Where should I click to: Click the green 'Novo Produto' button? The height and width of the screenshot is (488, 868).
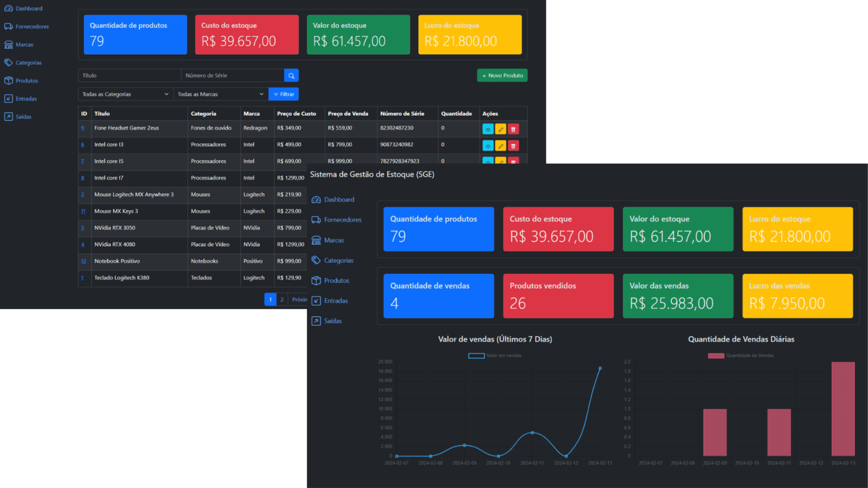tap(502, 76)
